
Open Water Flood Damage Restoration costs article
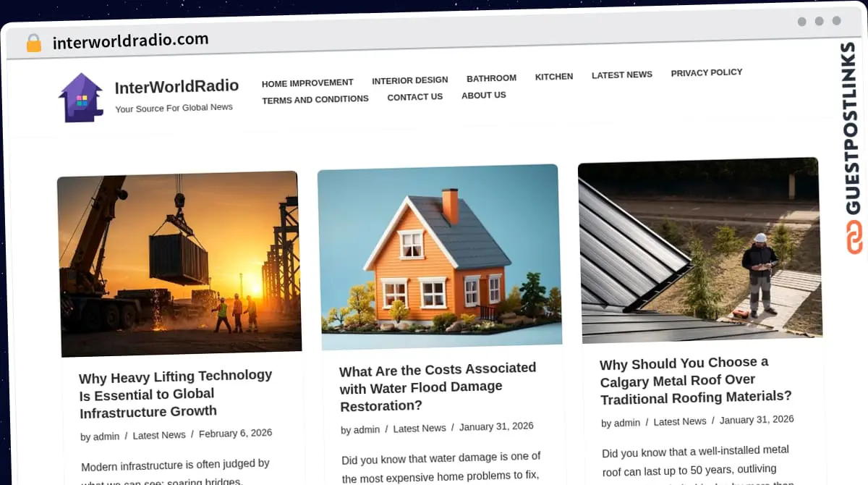pos(438,387)
